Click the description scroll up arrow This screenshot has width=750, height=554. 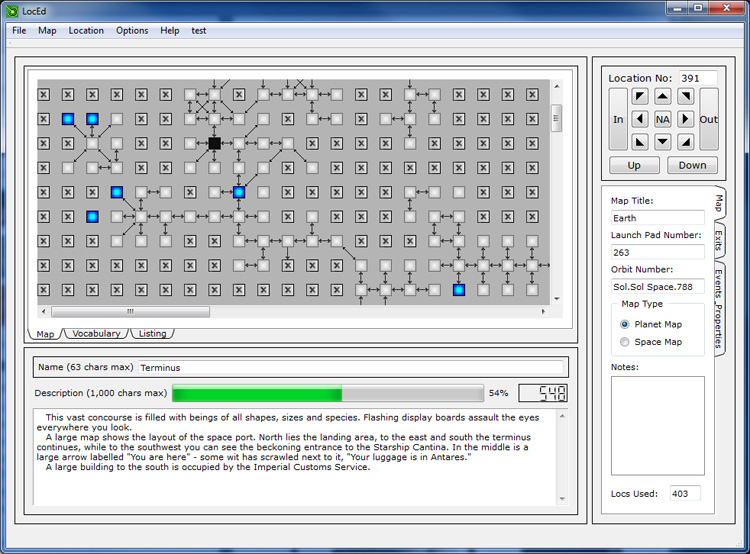click(x=562, y=416)
